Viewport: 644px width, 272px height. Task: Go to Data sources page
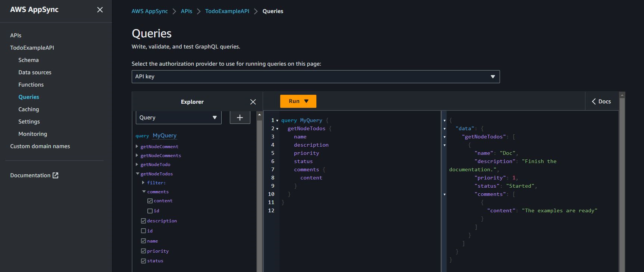pos(35,72)
